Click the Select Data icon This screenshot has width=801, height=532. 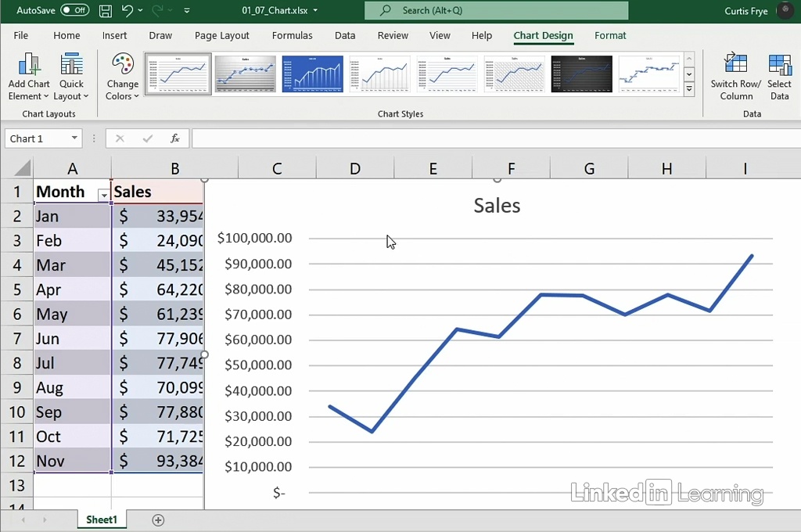(x=779, y=77)
